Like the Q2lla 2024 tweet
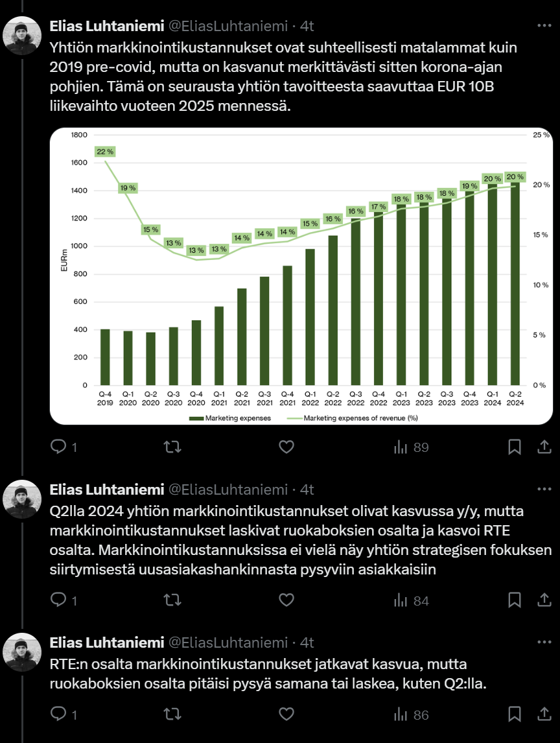This screenshot has height=743, width=560. (x=286, y=600)
